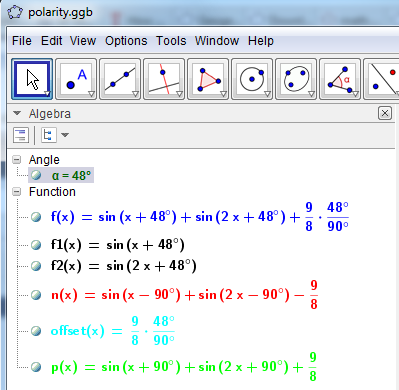Screen dimensions: 399x390
Task: Toggle visibility of function f(x)
Action: pos(36,217)
